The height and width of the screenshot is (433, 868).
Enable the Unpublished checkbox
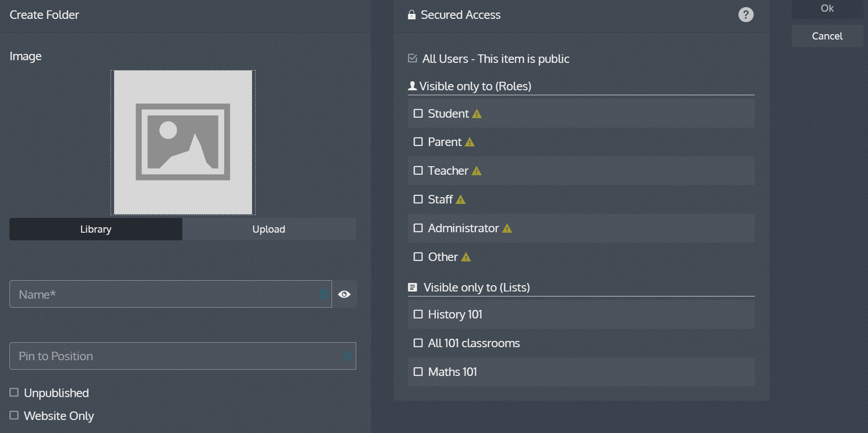point(14,393)
